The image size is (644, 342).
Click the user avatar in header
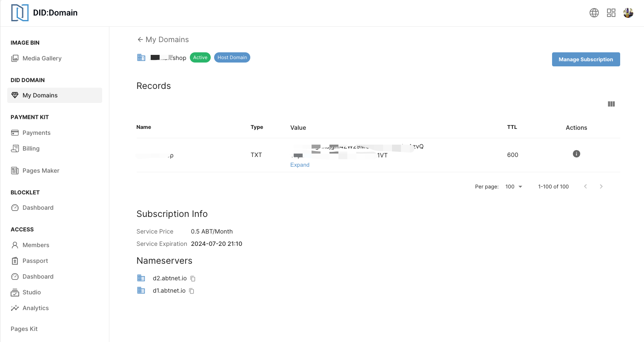628,13
